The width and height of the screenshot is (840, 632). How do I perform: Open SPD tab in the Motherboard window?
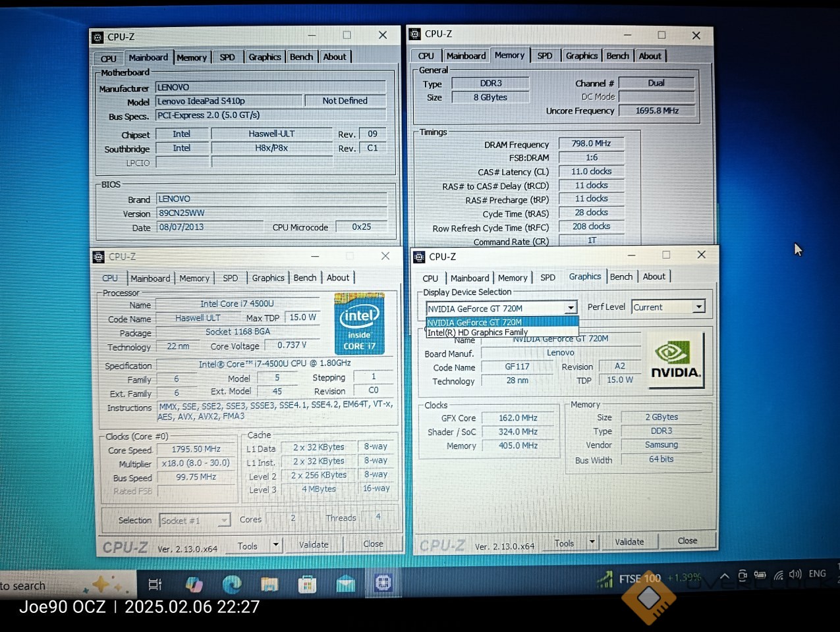coord(227,57)
